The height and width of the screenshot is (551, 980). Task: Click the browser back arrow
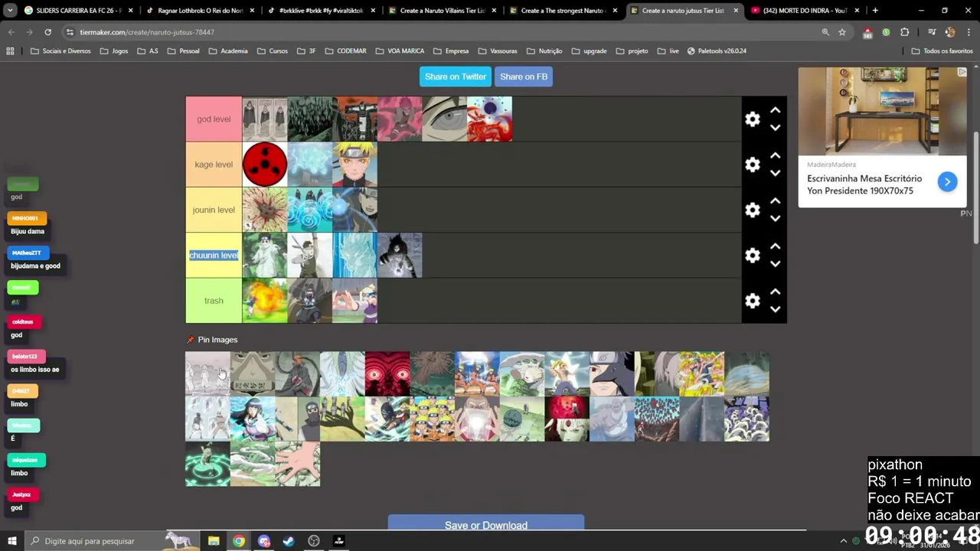pyautogui.click(x=11, y=32)
